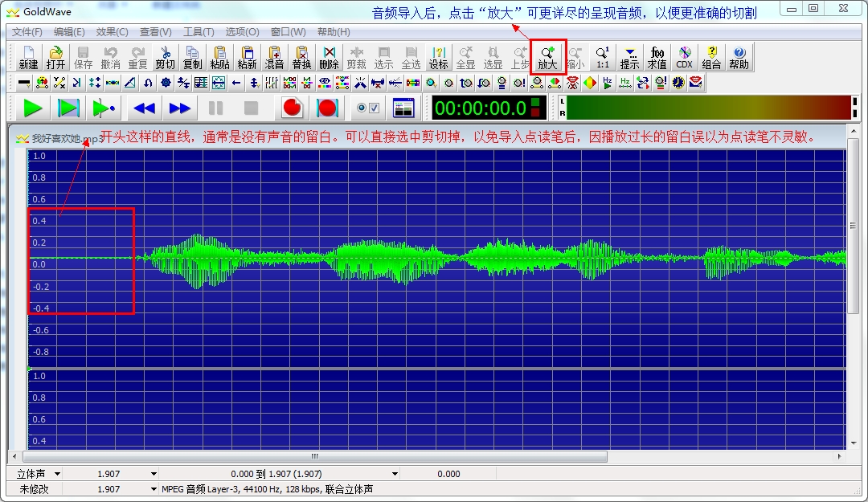Image resolution: width=868 pixels, height=502 pixels.
Task: Click the blue fast forward button
Action: pos(180,108)
